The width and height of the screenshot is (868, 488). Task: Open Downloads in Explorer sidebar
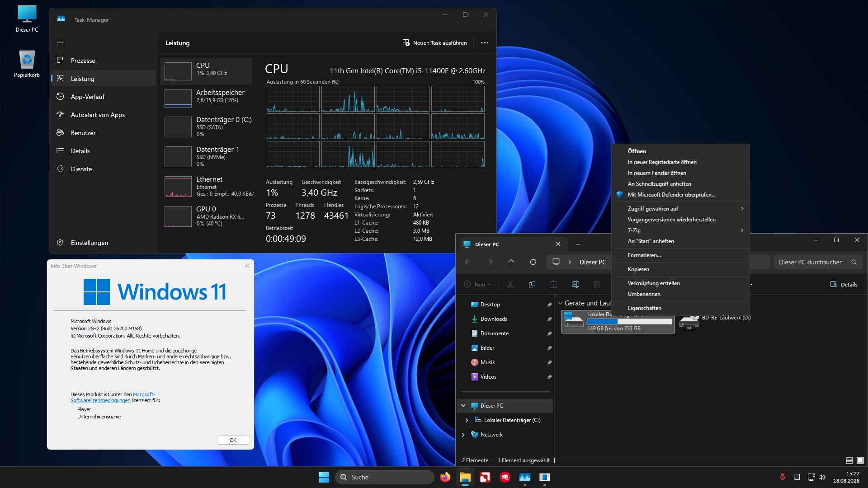click(506, 319)
